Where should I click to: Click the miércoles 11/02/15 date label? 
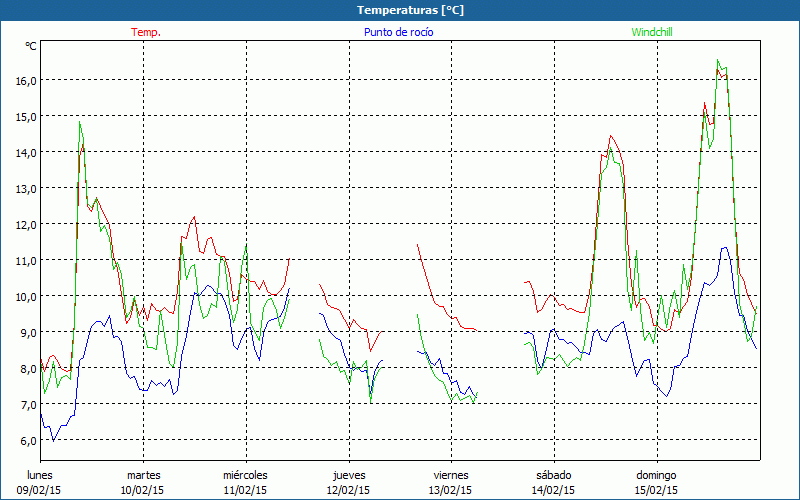click(245, 482)
